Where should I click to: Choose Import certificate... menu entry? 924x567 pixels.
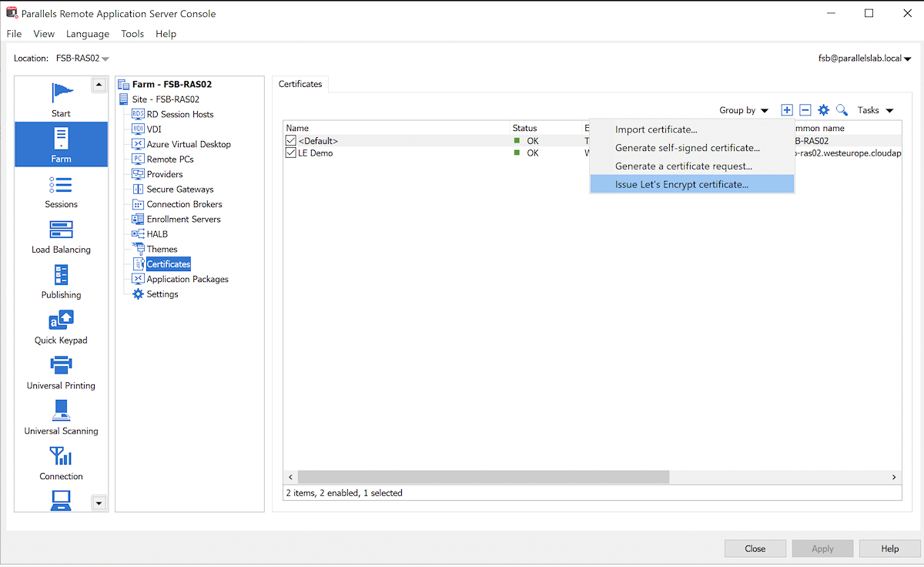coord(692,129)
